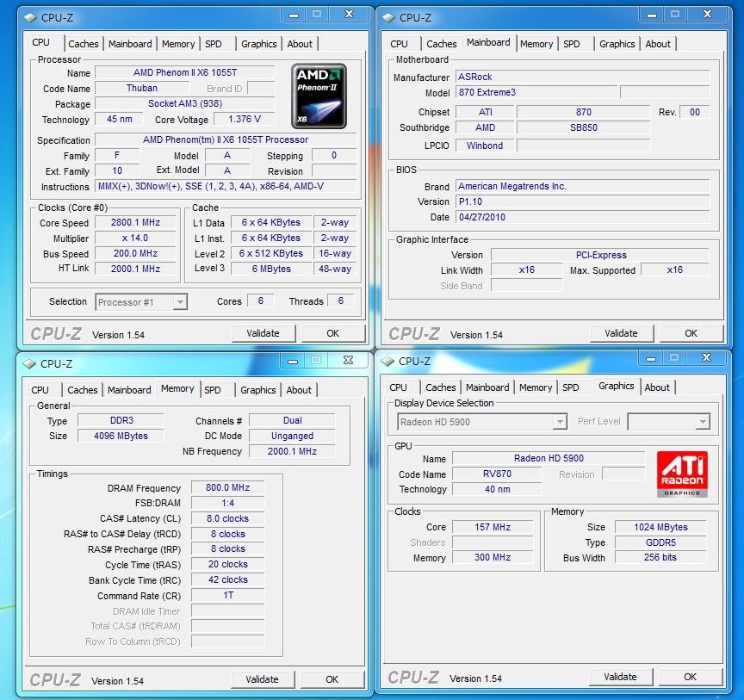Open Memory tab in CPU window
The image size is (744, 700).
click(x=178, y=44)
